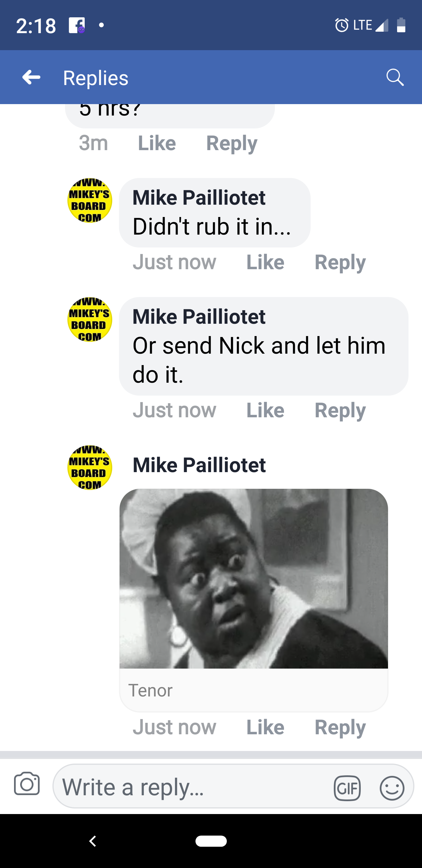Reply to the '5 hrs?' comment

coord(232,143)
